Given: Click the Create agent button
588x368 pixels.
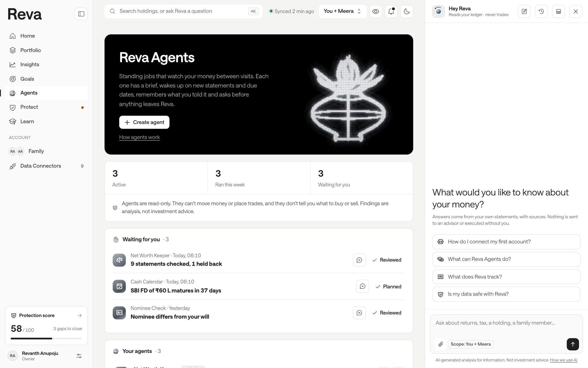Looking at the screenshot, I should 144,122.
